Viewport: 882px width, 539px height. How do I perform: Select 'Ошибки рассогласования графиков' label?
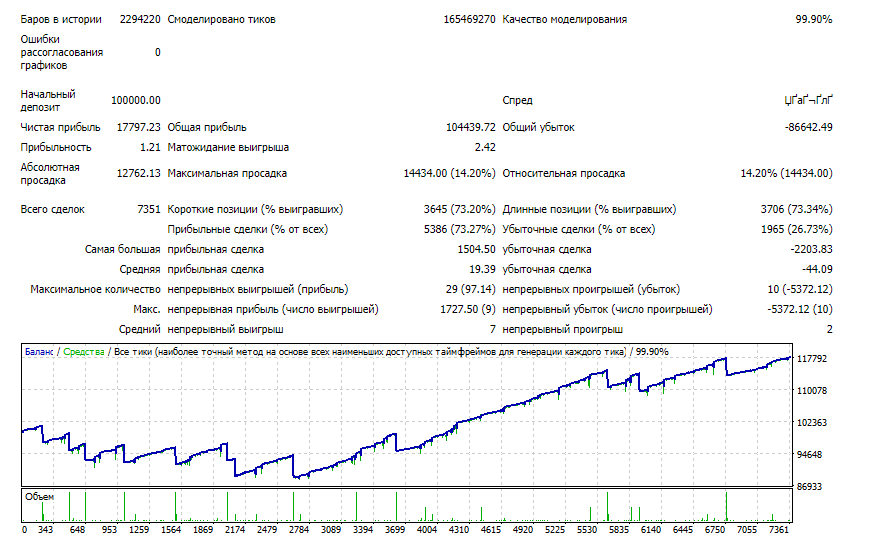click(x=62, y=52)
